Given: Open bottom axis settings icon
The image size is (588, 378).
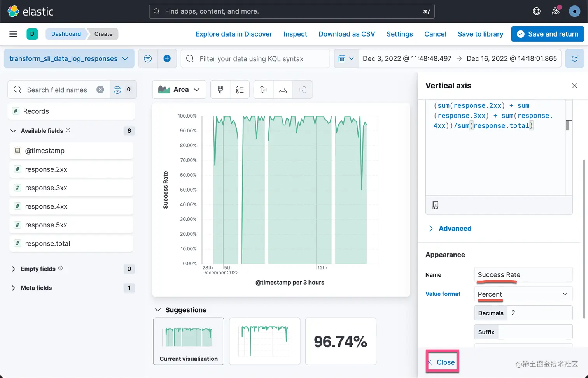Looking at the screenshot, I should coord(283,90).
